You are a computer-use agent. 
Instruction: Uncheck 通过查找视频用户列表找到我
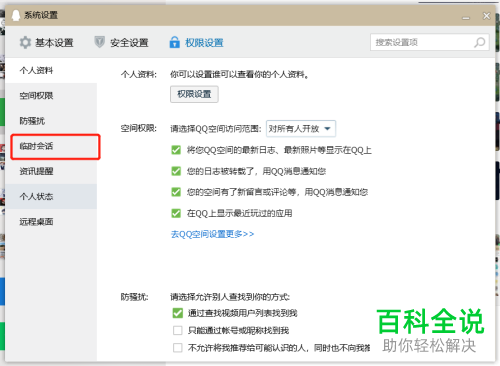[178, 313]
